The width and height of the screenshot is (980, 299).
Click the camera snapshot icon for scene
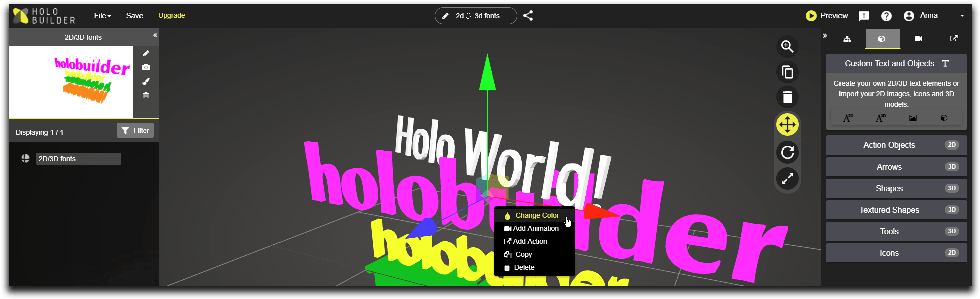[146, 67]
